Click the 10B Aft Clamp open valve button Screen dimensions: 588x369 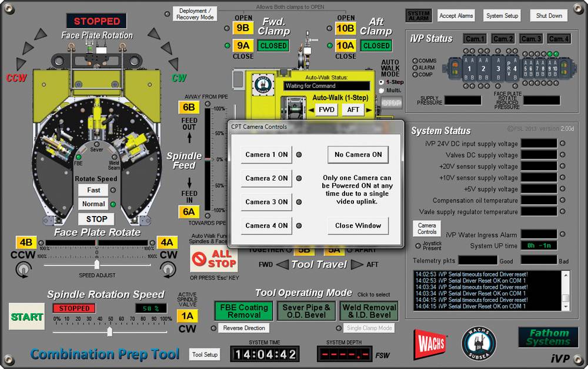point(345,28)
